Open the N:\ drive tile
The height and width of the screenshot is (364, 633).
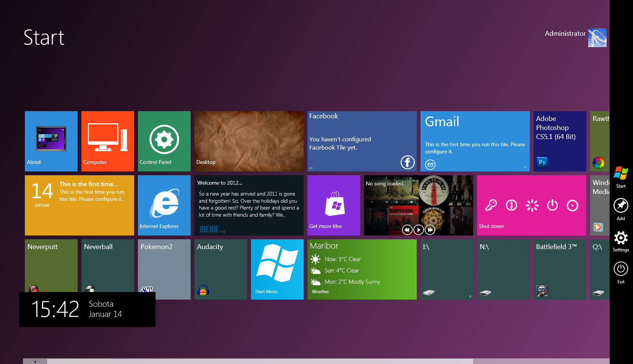coord(503,269)
